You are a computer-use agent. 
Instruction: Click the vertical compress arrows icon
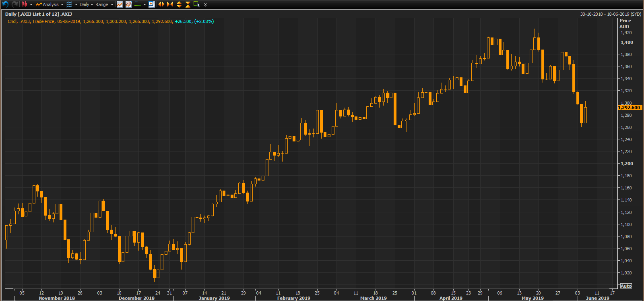188,4
